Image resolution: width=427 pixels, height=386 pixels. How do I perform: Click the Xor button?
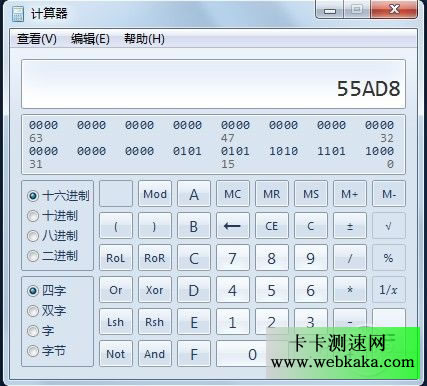tap(155, 290)
